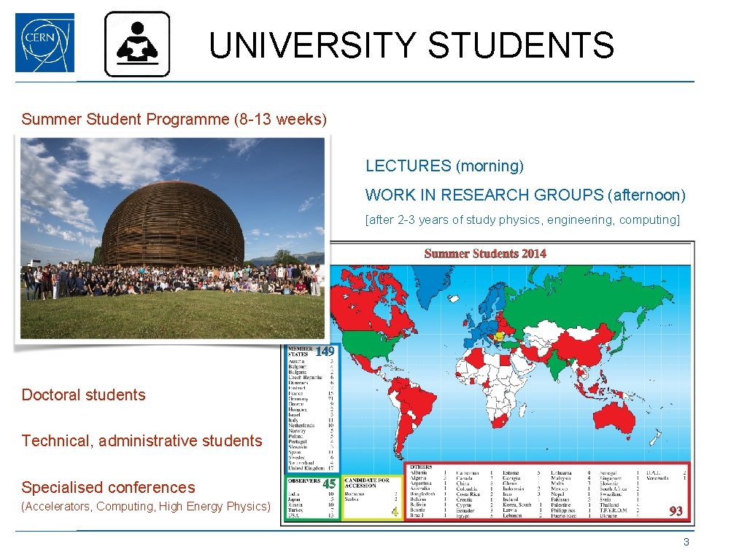The image size is (747, 560).
Task: Click the bracketed study requirements note
Action: click(x=522, y=219)
